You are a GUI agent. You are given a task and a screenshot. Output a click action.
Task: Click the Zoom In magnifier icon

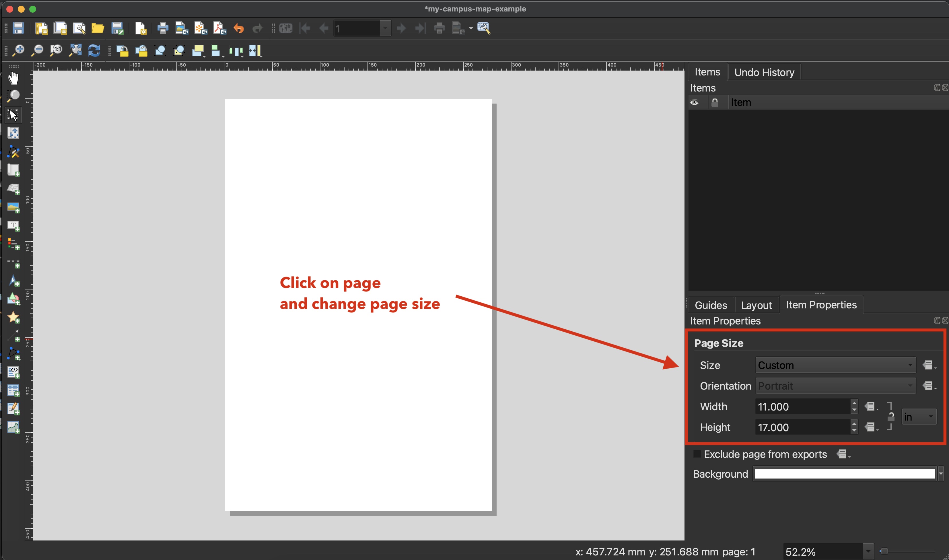tap(18, 50)
